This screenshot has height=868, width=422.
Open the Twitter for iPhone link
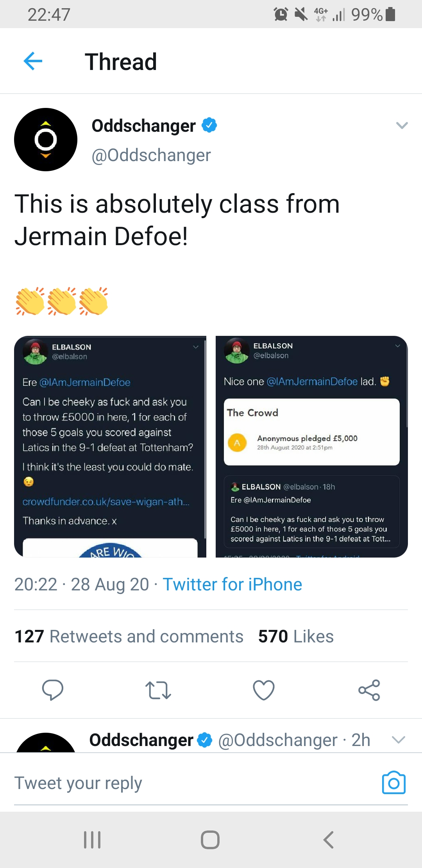click(x=232, y=585)
